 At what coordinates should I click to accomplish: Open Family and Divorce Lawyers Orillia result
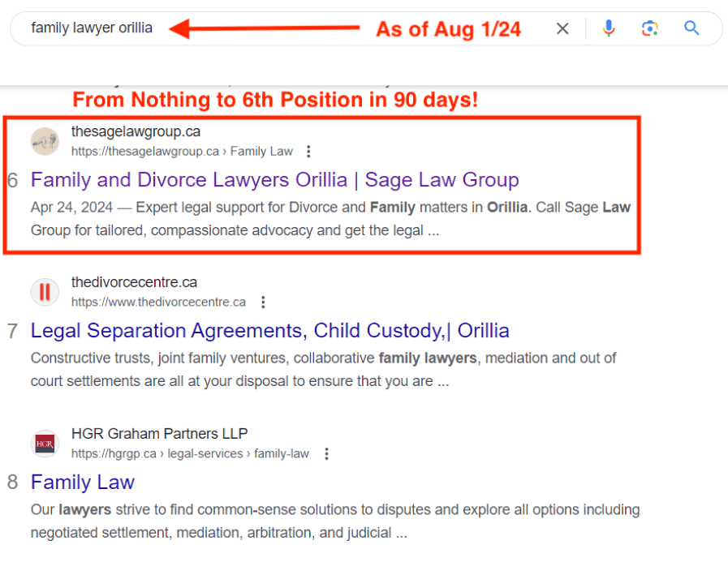tap(274, 180)
